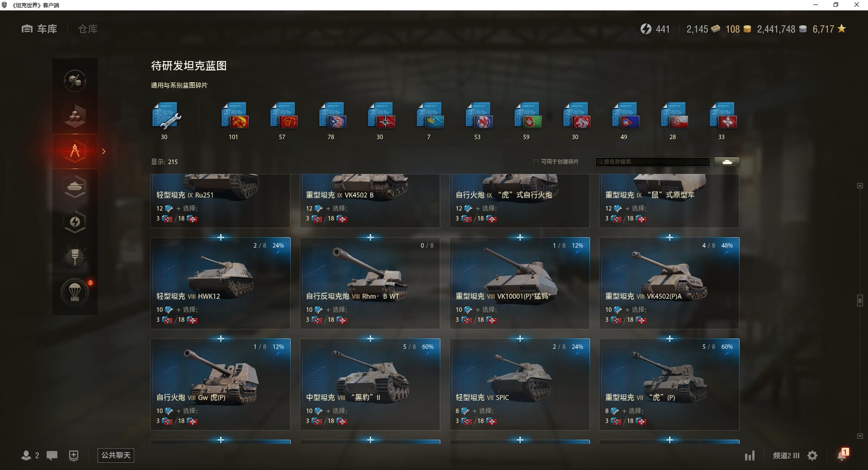The height and width of the screenshot is (470, 868).
Task: Select the VK10001(P) 猛犸 blueprint card
Action: tap(520, 283)
